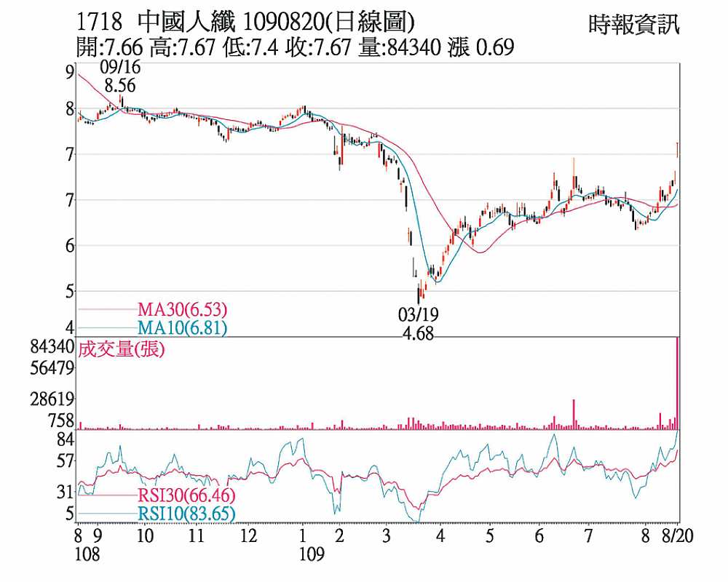Click the tallest volume bar at 8/20
This screenshot has height=582, width=728.
[x=677, y=383]
